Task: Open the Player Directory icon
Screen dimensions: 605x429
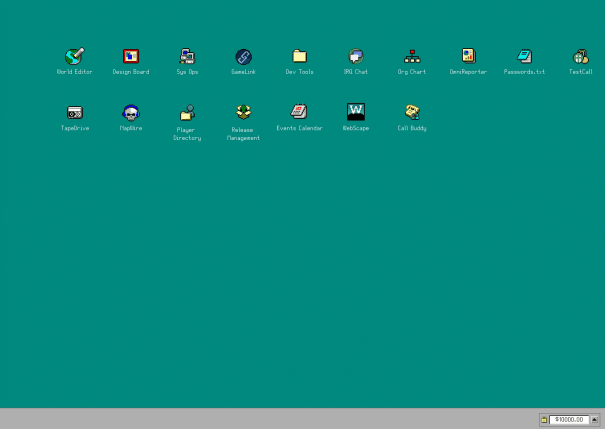Action: 187,113
